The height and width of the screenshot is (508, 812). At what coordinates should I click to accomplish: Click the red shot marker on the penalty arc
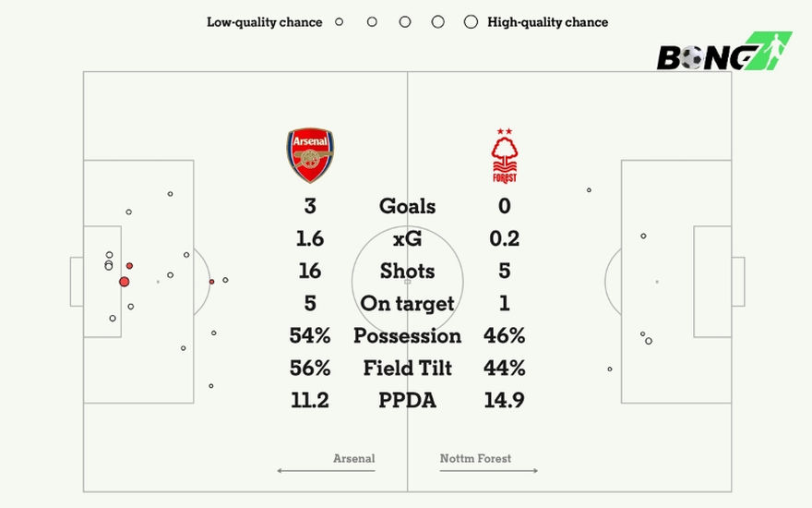[x=211, y=282]
